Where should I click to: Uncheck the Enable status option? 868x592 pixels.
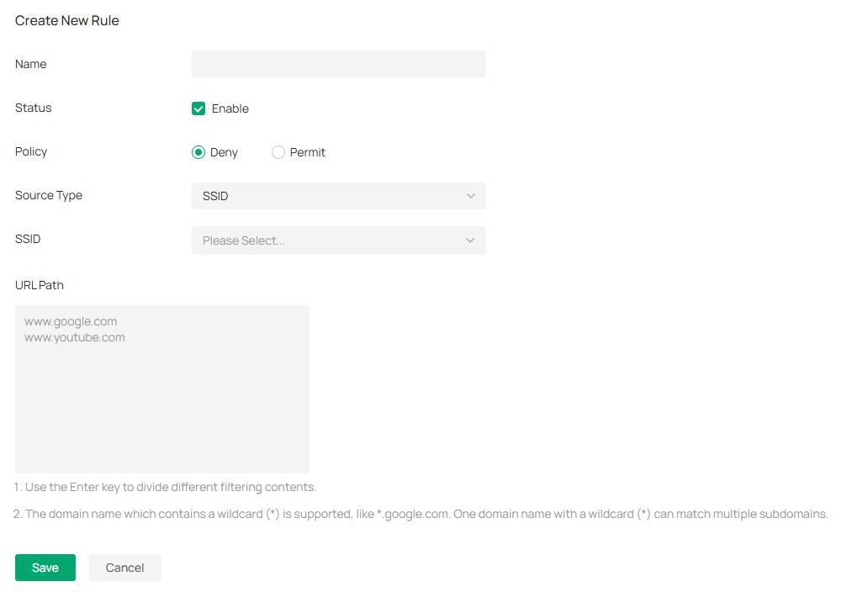click(x=198, y=108)
